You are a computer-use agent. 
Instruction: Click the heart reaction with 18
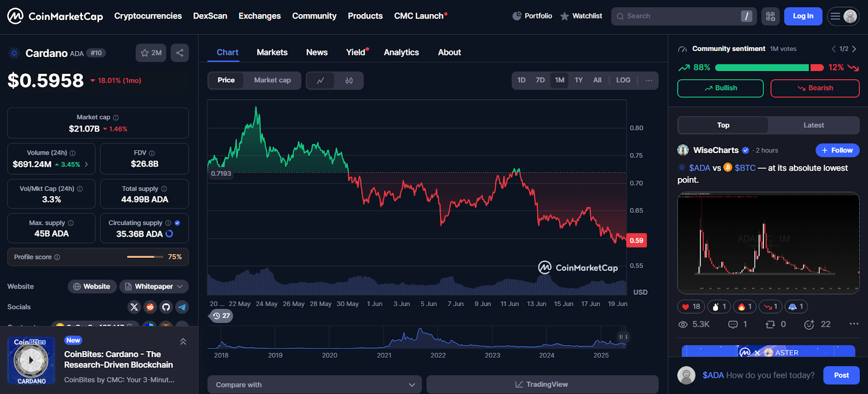click(x=691, y=307)
